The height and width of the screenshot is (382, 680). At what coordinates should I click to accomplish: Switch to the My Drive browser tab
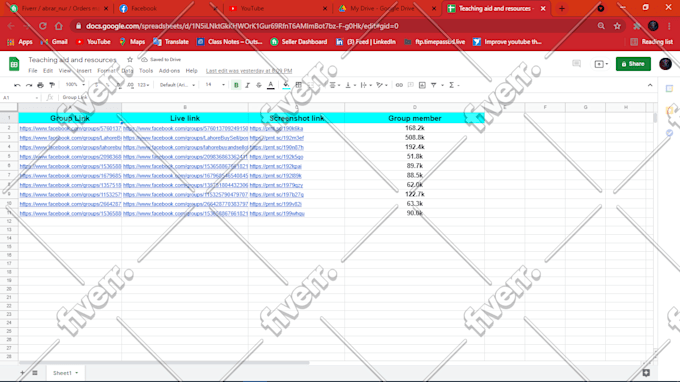pyautogui.click(x=387, y=8)
